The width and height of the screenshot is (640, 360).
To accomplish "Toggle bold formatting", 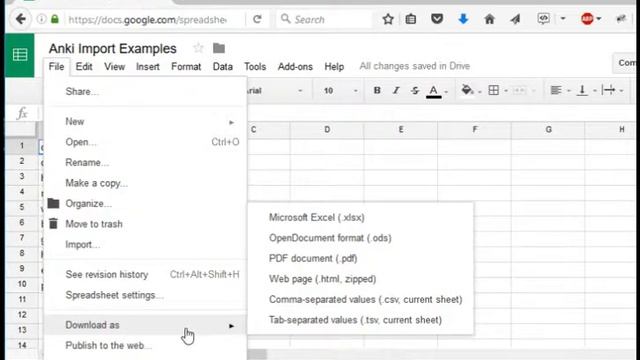I will point(377,91).
